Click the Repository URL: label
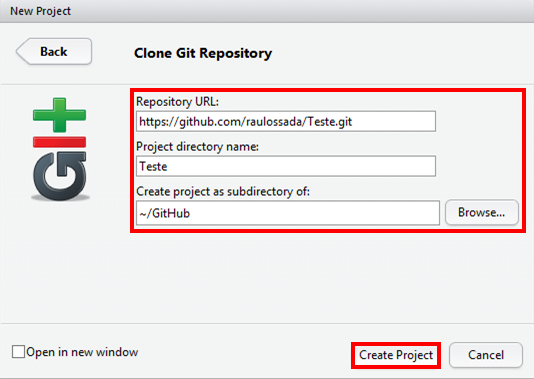The height and width of the screenshot is (379, 534). [177, 101]
